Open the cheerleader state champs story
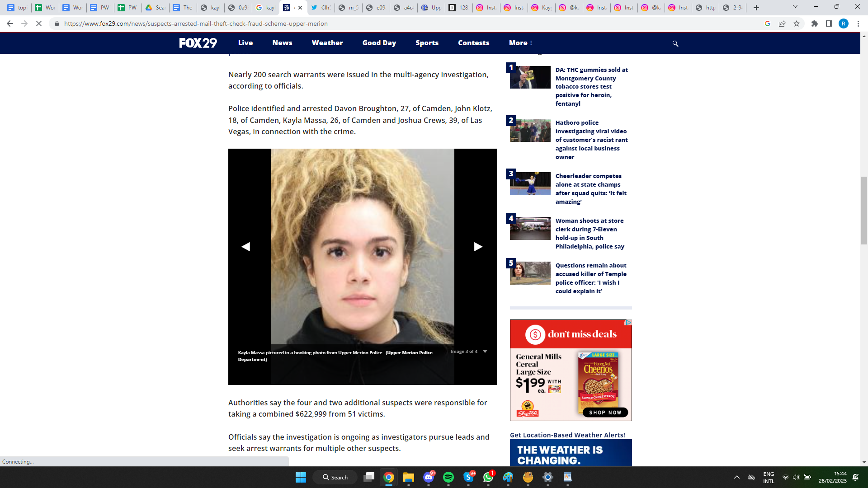This screenshot has height=488, width=868. tap(591, 189)
